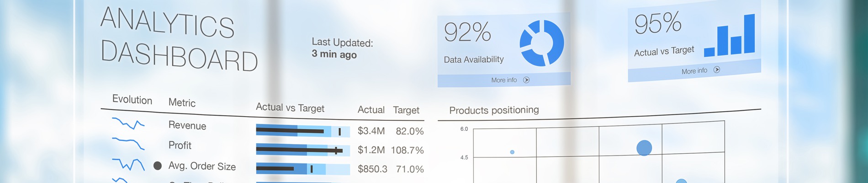868x183 pixels.
Task: Select the Evolution column header
Action: click(132, 100)
